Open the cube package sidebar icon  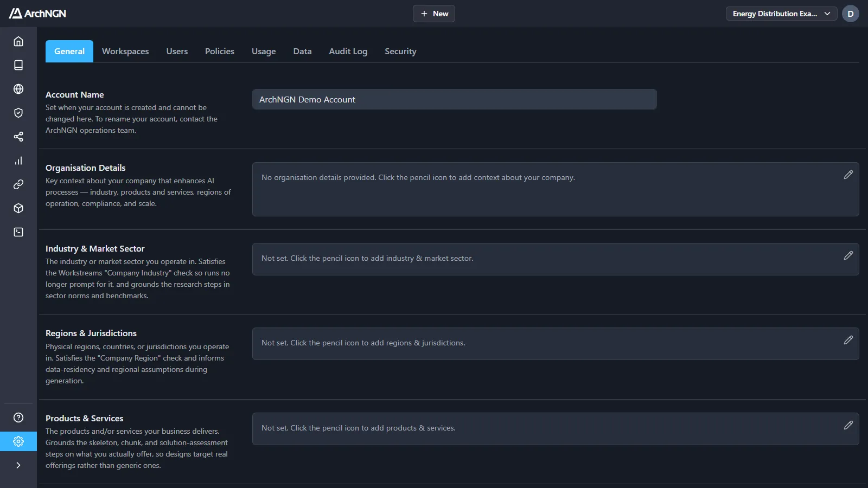coord(18,208)
